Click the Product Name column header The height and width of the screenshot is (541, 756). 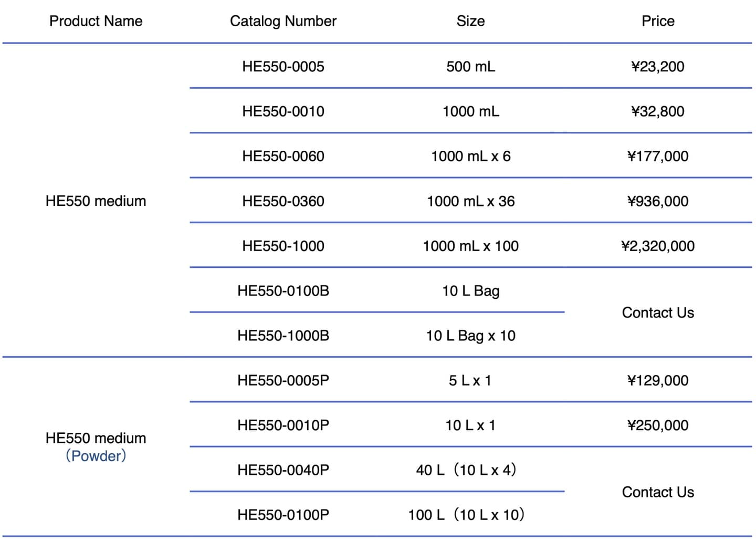click(96, 21)
